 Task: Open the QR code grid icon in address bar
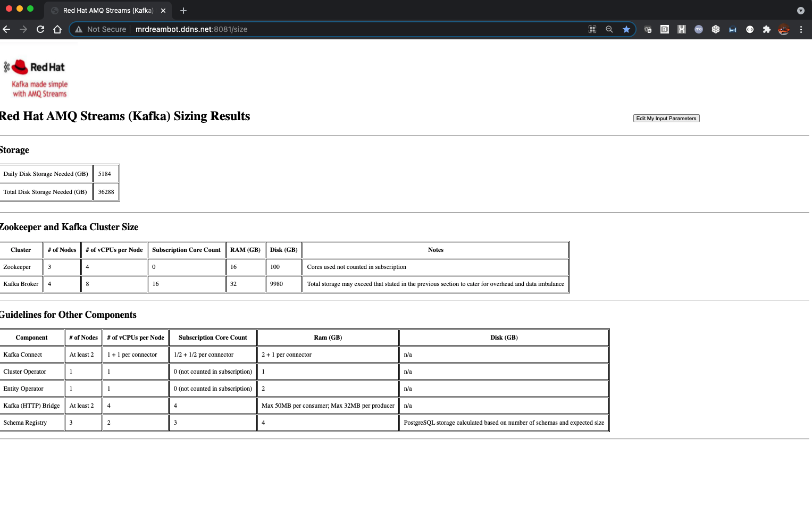pos(592,29)
